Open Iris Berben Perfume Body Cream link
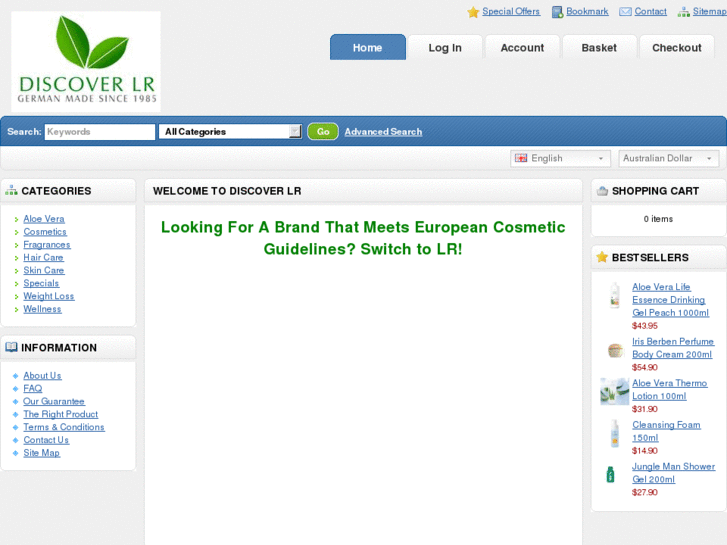 click(x=673, y=348)
